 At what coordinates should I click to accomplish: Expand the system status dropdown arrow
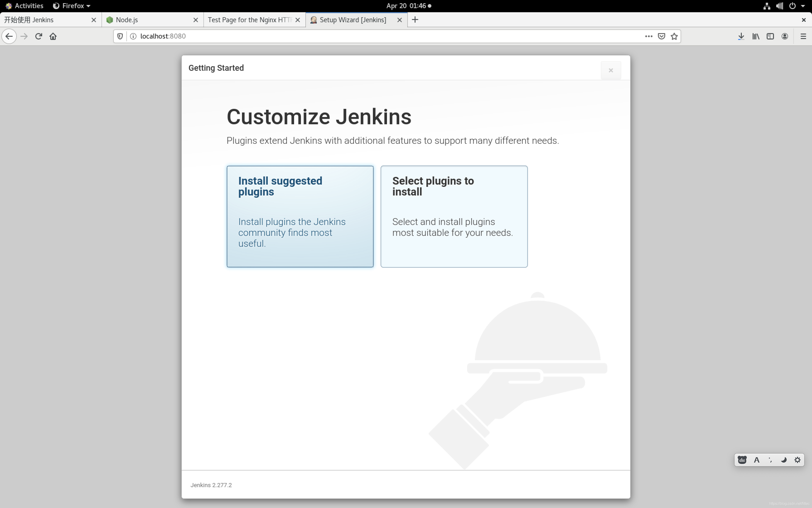(x=803, y=6)
